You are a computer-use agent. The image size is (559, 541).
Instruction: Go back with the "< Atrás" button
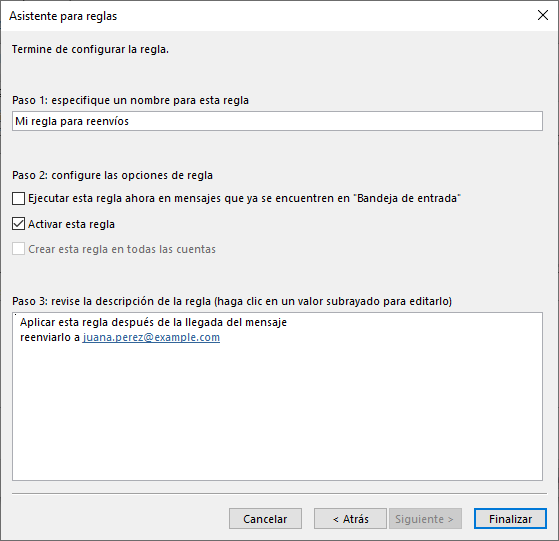coord(350,519)
